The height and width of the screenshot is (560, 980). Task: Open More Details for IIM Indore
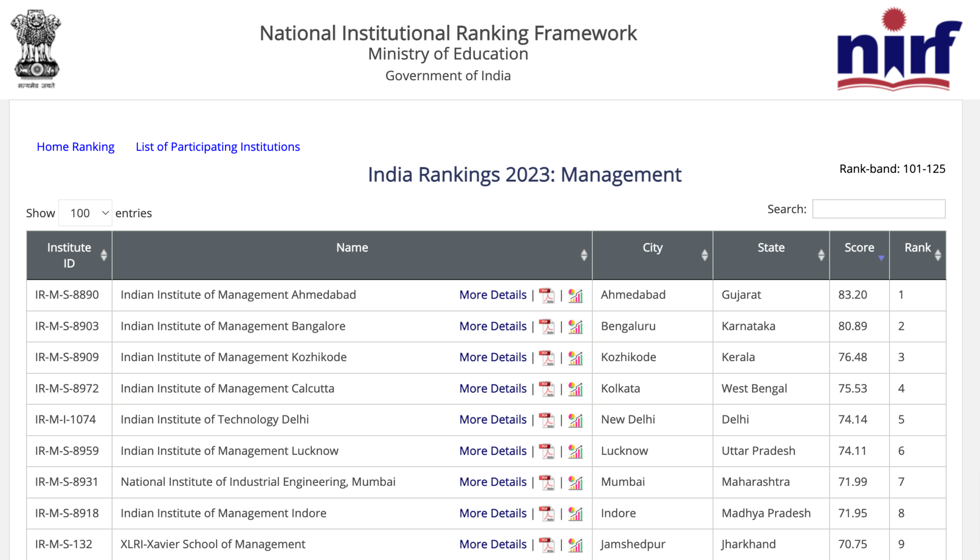[493, 513]
